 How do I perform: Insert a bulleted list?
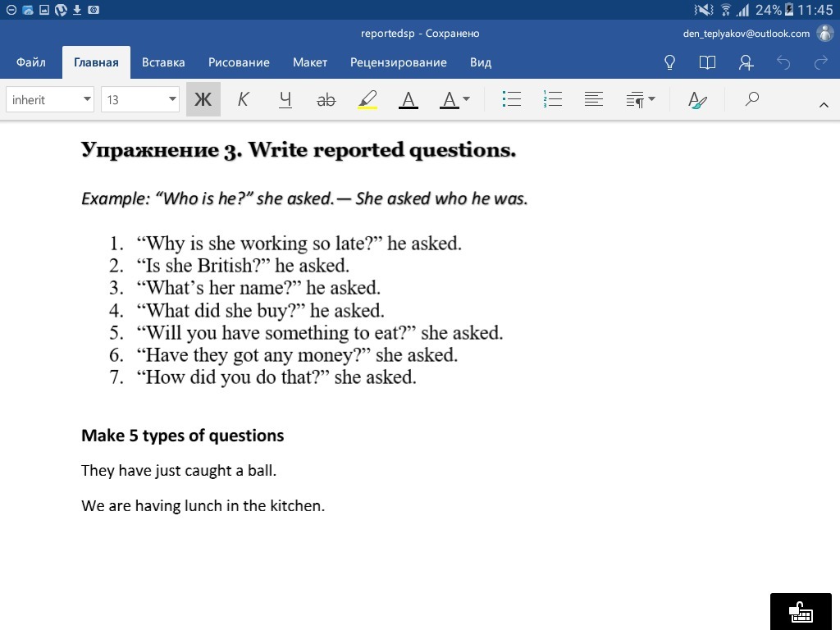tap(512, 100)
